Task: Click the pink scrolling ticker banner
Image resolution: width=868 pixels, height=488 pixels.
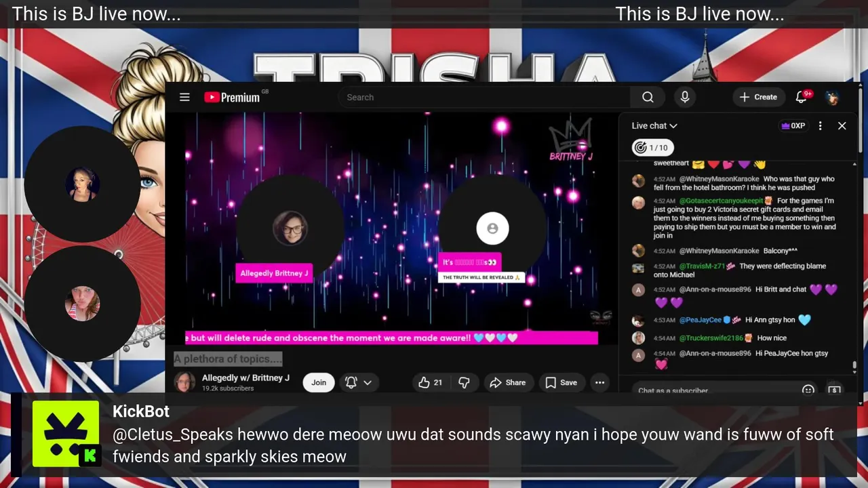Action: 391,338
